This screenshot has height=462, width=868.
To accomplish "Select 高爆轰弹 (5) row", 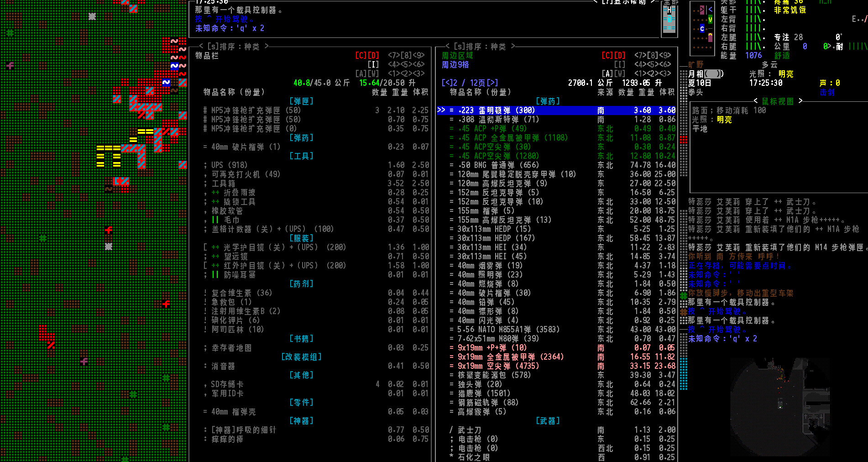I will click(x=556, y=412).
